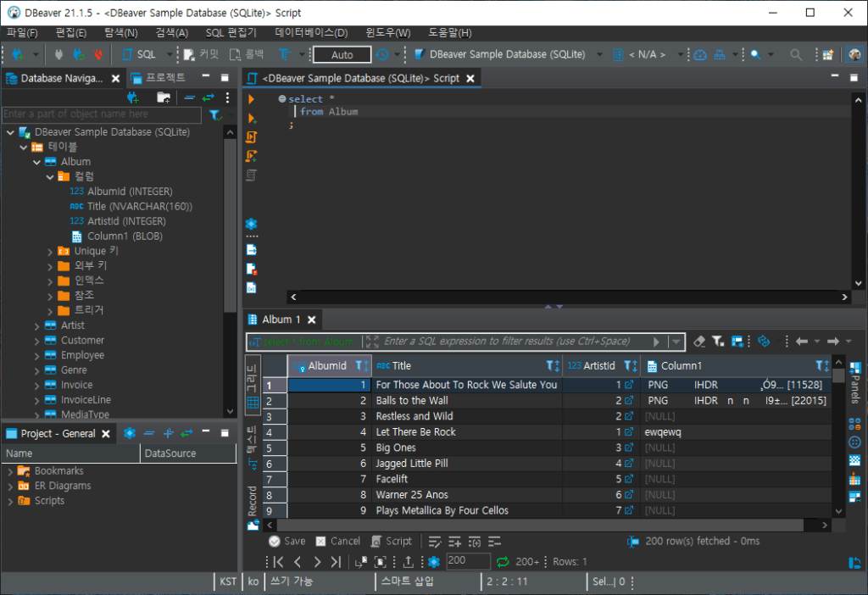Click the Save button under results grid

coord(287,541)
